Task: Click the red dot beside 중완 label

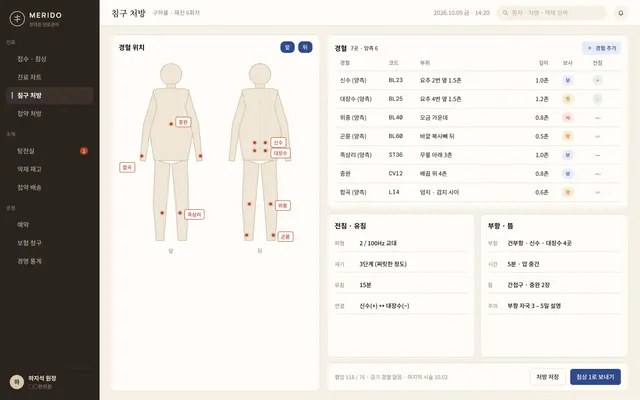Action: [x=171, y=124]
